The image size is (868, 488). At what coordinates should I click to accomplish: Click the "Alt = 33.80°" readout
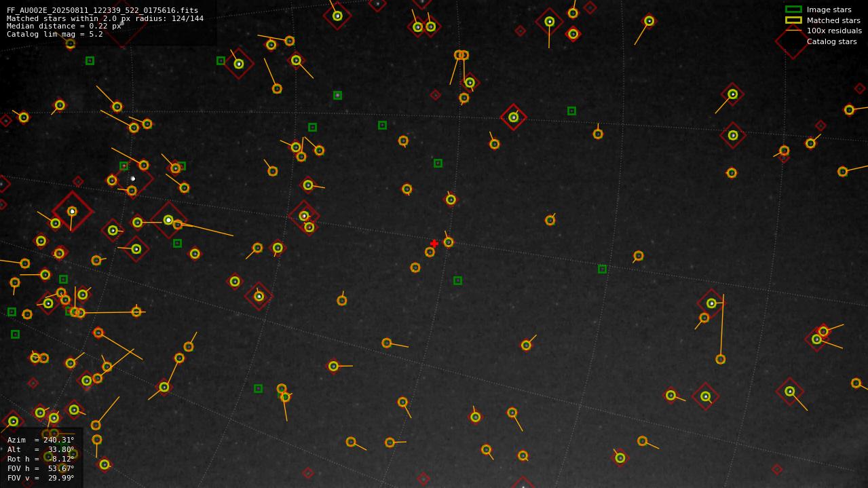coord(41,449)
